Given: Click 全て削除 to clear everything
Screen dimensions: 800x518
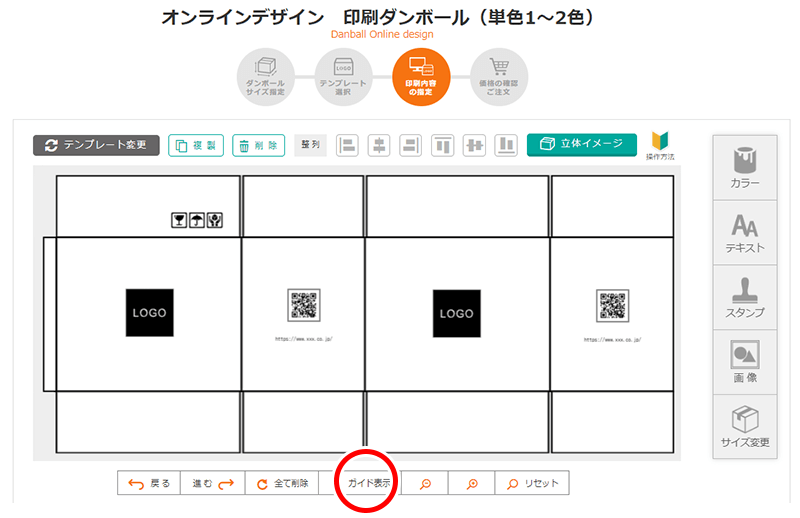Looking at the screenshot, I should point(282,483).
